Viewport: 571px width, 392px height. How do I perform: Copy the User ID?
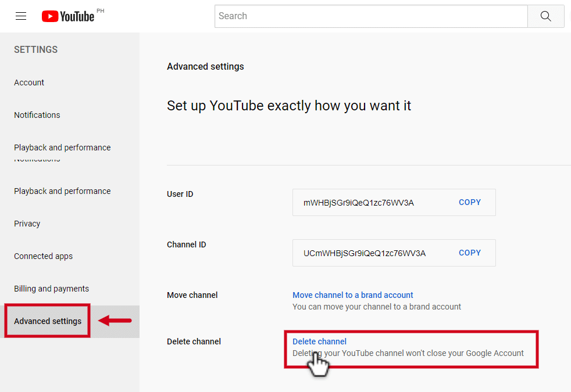[x=470, y=202]
